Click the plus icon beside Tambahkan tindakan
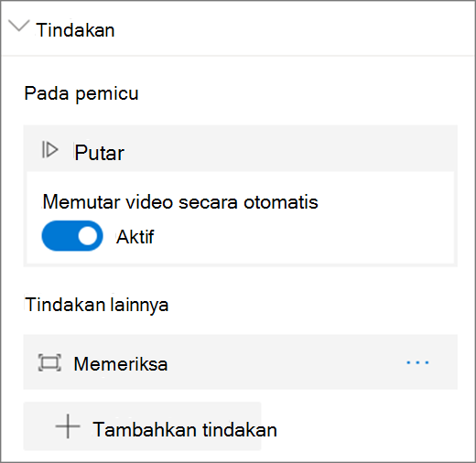This screenshot has width=476, height=463. coord(68,426)
